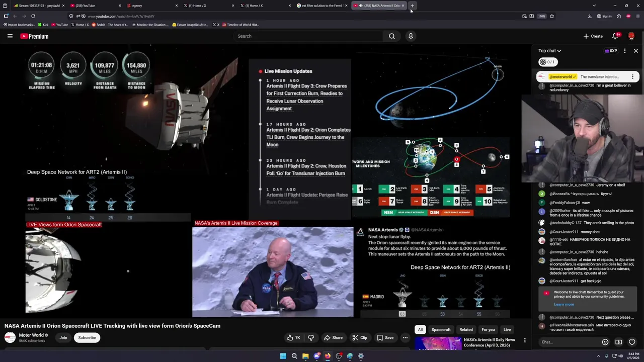Subscribe to Moter World channel
This screenshot has width=644, height=362.
[x=87, y=338]
